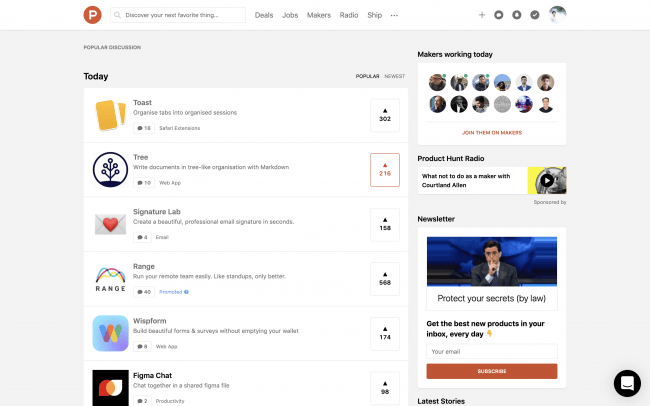Click Join Them on Makers link
This screenshot has height=406, width=650.
[492, 133]
